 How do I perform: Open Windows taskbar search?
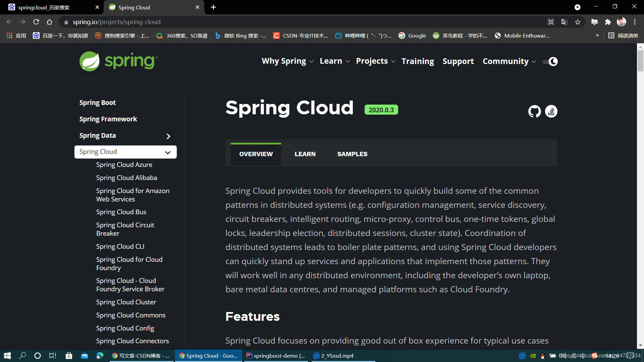point(22,356)
